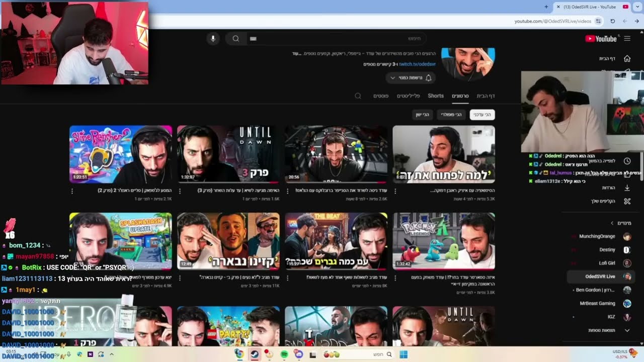The width and height of the screenshot is (644, 362).
Task: Select the OdedSVR Live - YouTube browser tab
Action: (592, 7)
